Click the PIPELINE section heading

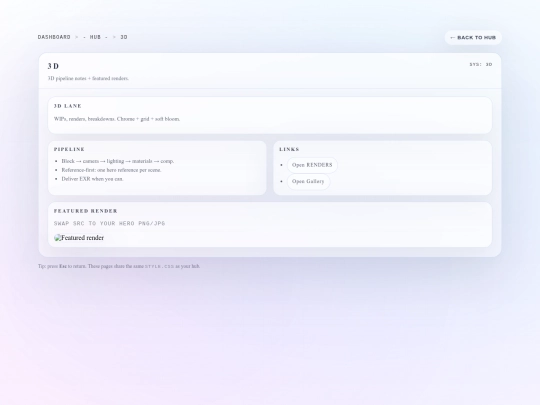tap(69, 149)
